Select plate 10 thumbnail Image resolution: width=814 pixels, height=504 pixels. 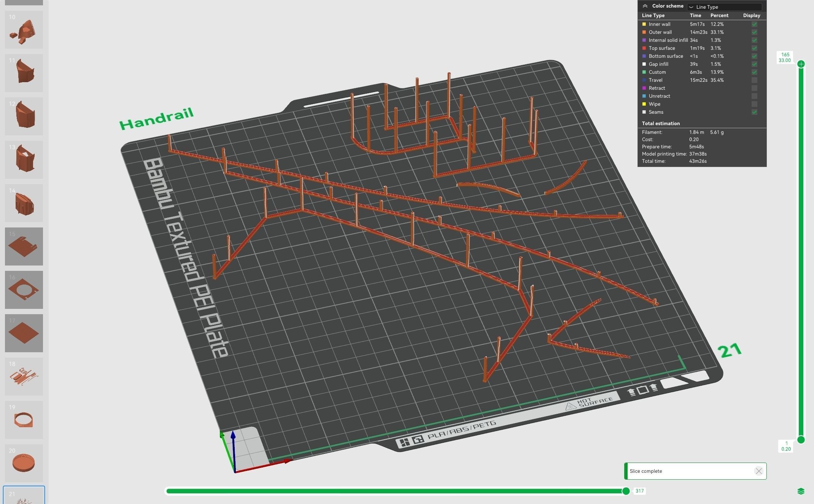click(24, 30)
